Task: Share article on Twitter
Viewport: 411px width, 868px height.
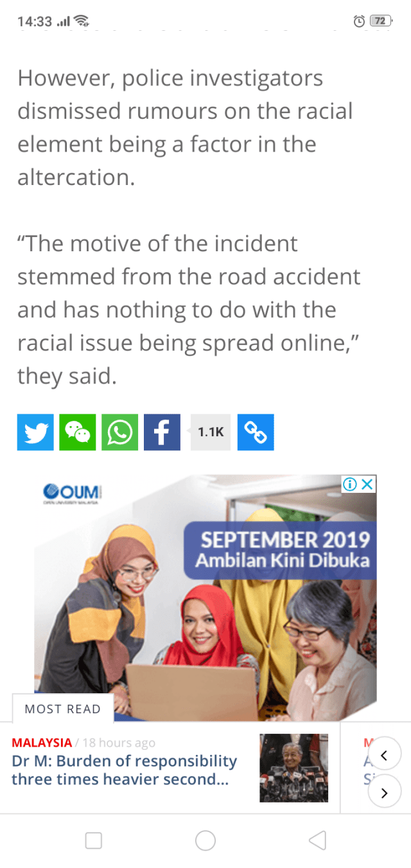Action: 35,432
